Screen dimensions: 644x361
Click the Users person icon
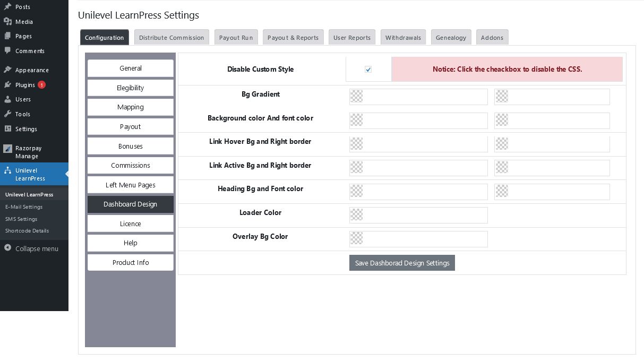(x=7, y=99)
